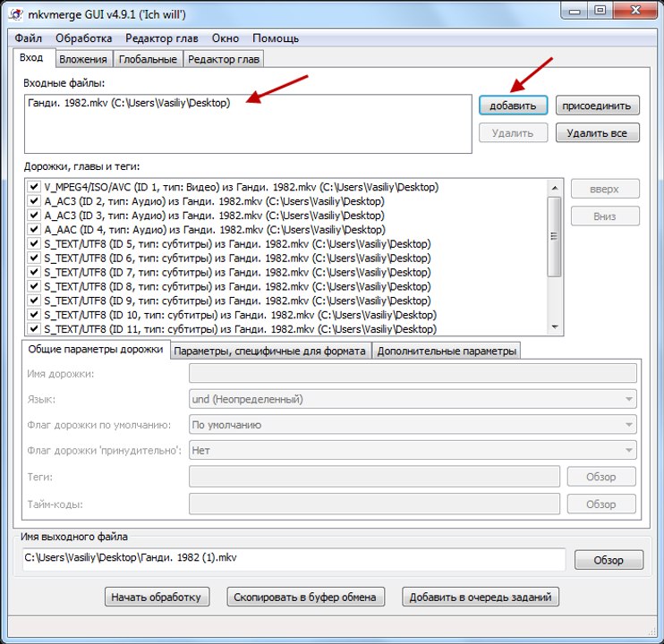Select the Дополнительные параметры tab
The image size is (664, 644).
click(447, 352)
